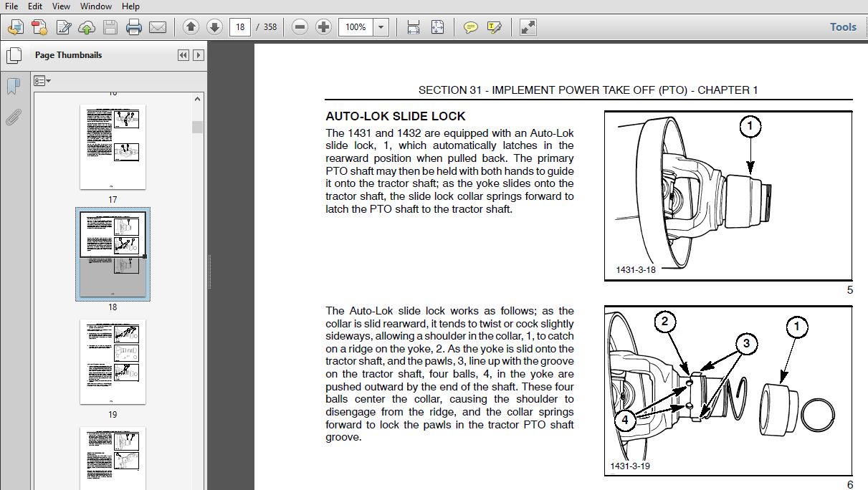Open the Attachments paperclip panel icon
The height and width of the screenshot is (490, 868).
coord(13,117)
